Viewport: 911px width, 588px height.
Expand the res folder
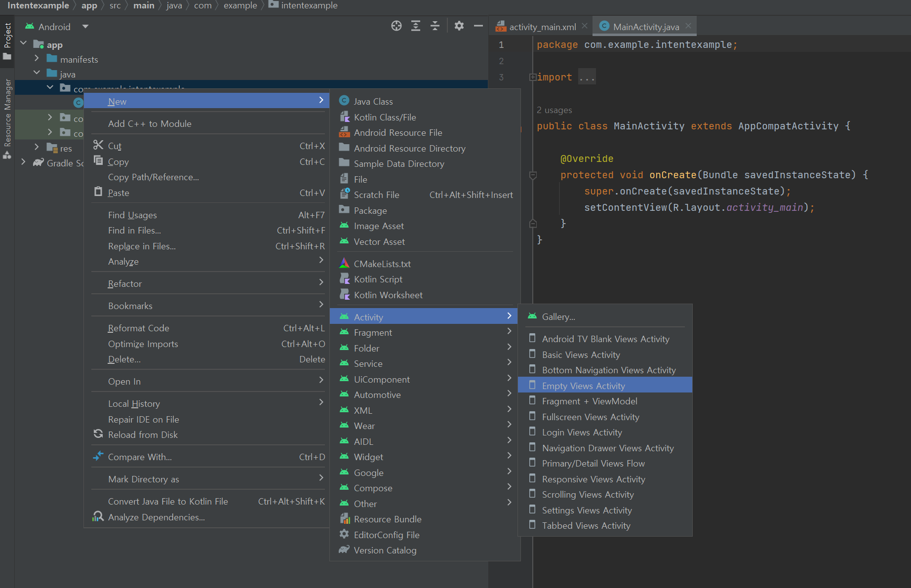(37, 148)
